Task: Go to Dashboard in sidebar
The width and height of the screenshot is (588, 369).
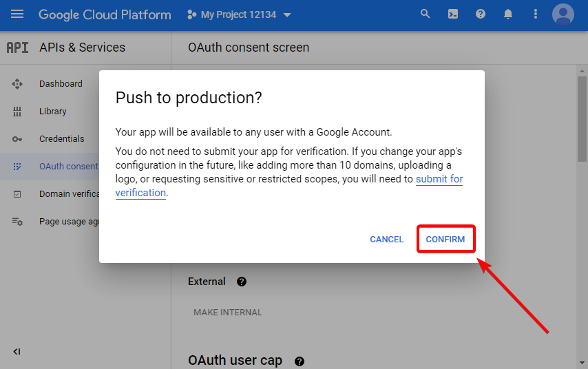Action: pos(61,84)
